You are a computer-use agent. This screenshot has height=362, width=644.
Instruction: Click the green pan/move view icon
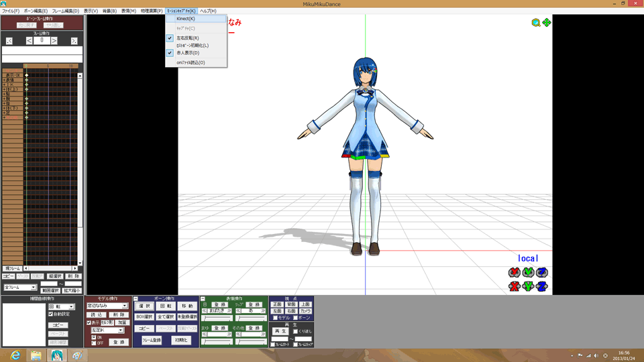click(547, 23)
